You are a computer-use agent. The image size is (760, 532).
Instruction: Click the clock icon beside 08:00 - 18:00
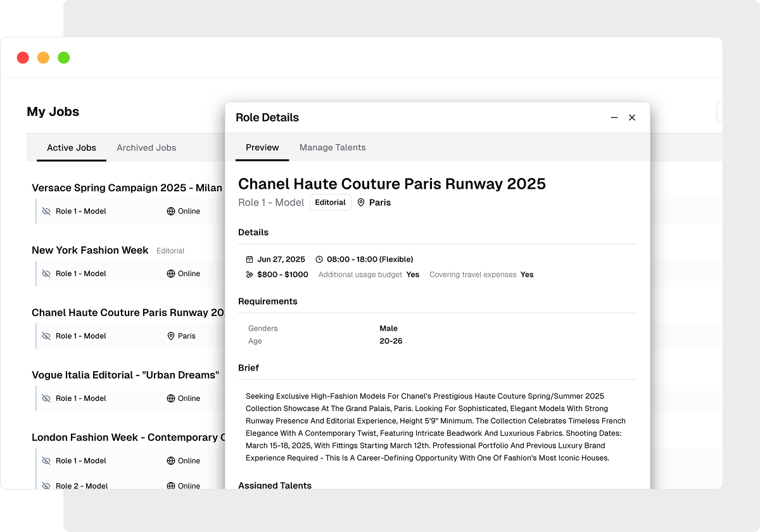(x=319, y=259)
